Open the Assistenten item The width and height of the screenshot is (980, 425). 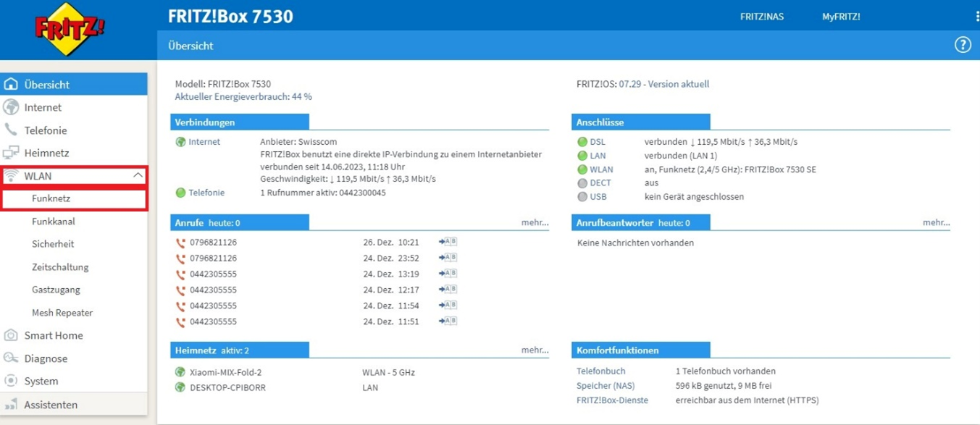pos(51,405)
